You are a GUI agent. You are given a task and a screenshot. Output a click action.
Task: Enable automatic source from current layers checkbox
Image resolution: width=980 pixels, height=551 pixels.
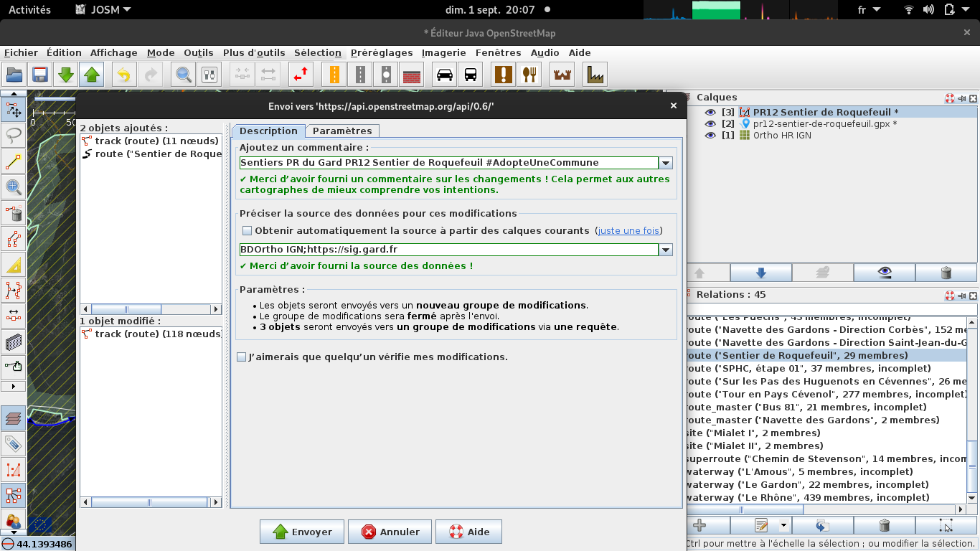[248, 231]
